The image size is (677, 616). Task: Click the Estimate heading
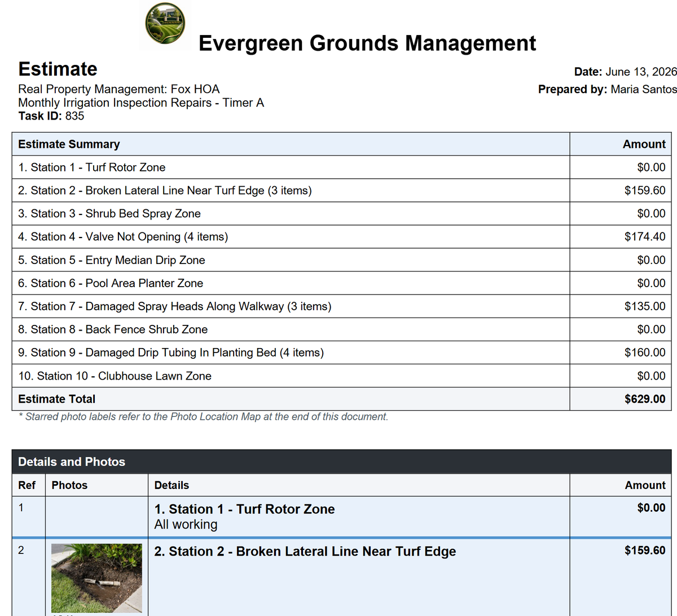[x=58, y=69]
